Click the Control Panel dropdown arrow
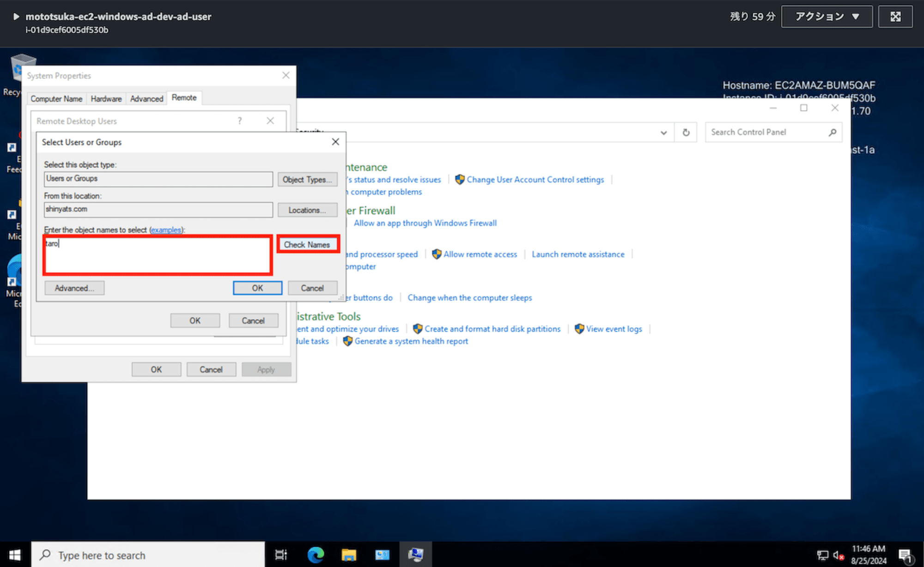Image resolution: width=924 pixels, height=567 pixels. pos(663,132)
